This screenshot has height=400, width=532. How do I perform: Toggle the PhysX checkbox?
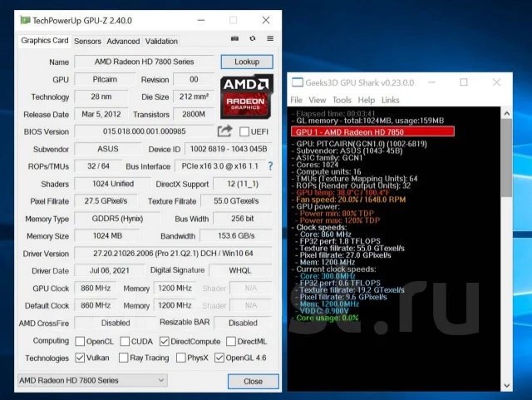181,358
